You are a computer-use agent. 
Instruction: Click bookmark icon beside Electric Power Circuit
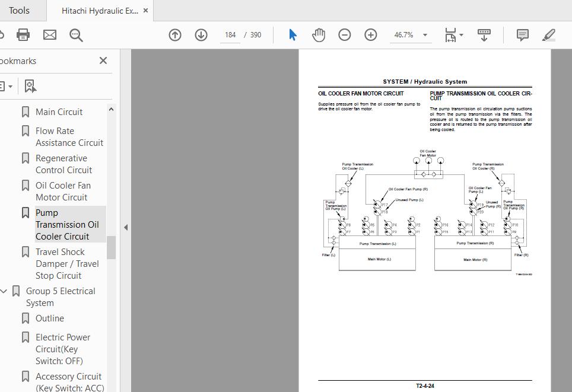(25, 337)
